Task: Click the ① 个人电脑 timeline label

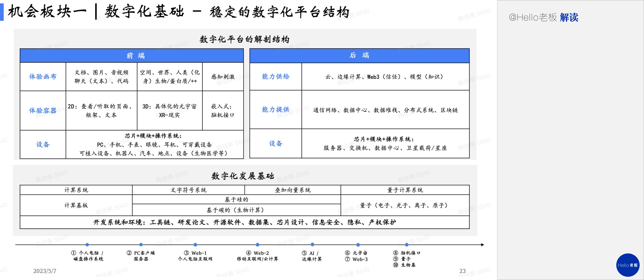Action: coord(88,256)
